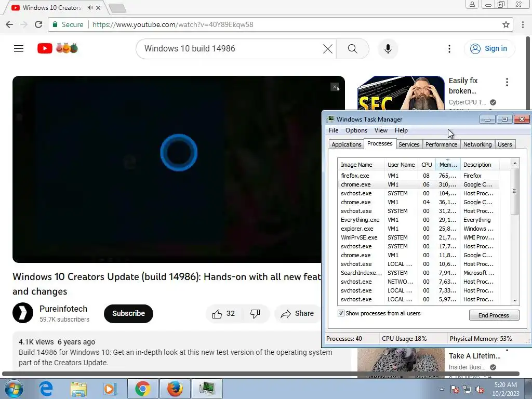Switch to Firefox on the taskbar
532x399 pixels.
[175, 389]
